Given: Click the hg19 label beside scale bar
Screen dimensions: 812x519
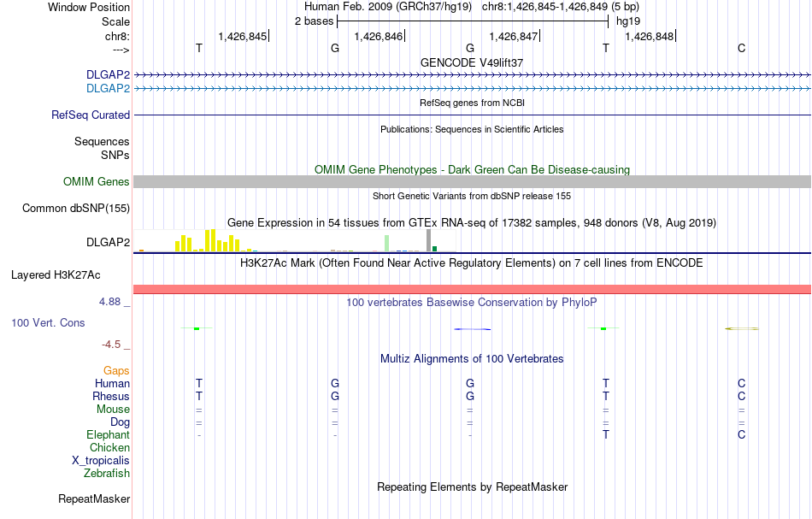Looking at the screenshot, I should 628,21.
